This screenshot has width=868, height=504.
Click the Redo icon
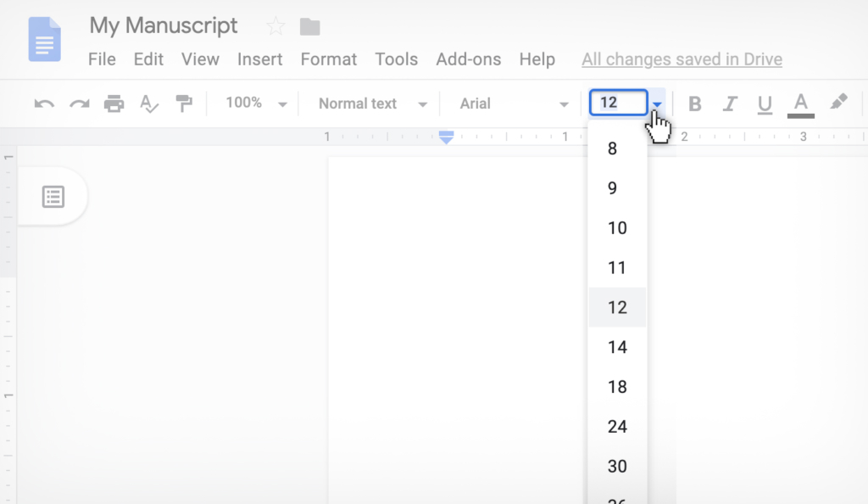[x=78, y=103]
